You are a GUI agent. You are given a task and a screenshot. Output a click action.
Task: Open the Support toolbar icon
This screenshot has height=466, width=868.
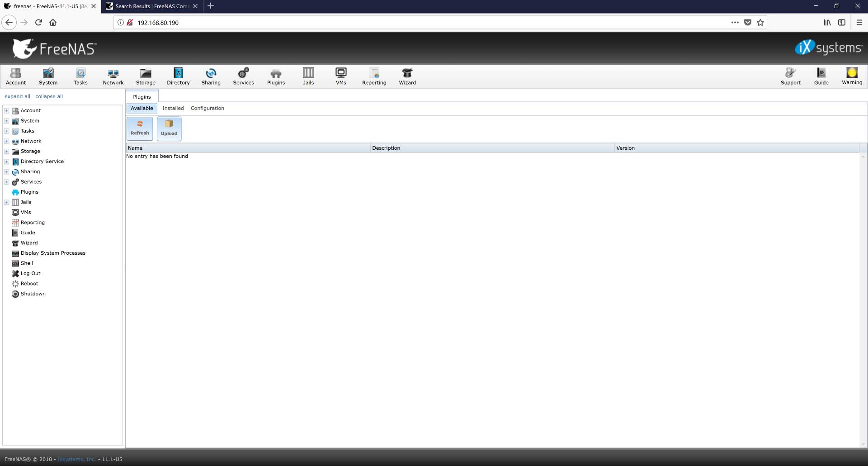click(791, 76)
